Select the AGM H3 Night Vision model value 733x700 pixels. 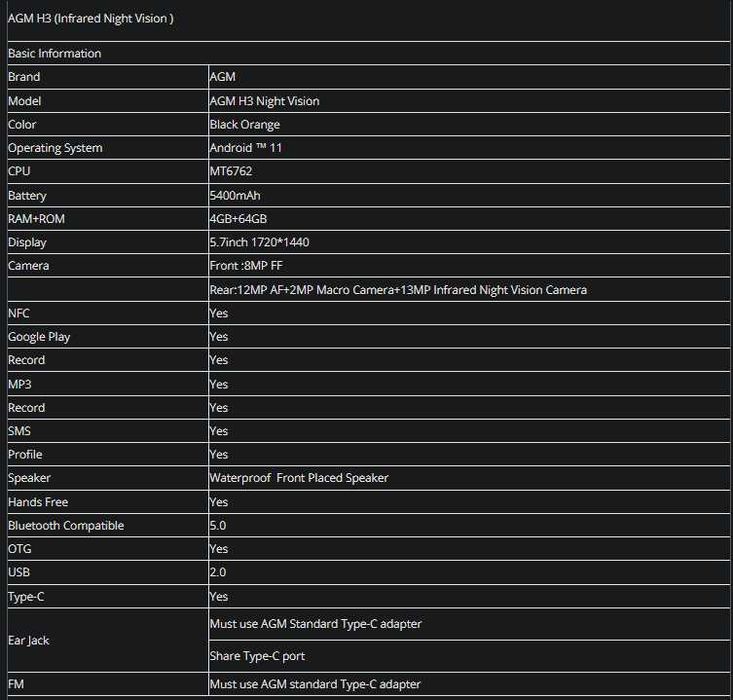pos(264,101)
